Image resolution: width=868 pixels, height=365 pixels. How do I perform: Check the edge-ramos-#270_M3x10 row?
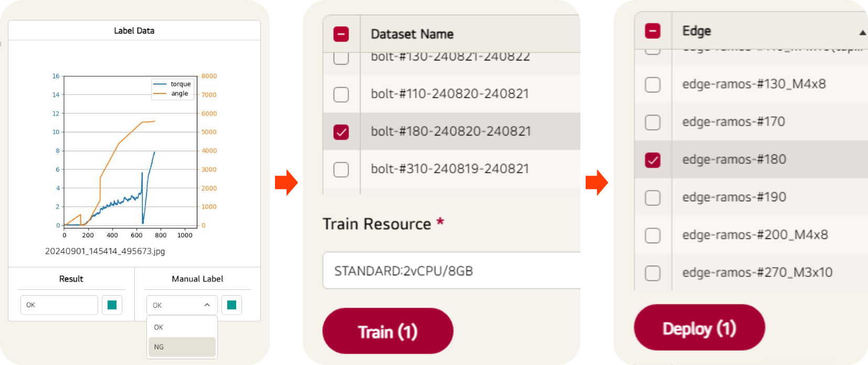(x=653, y=273)
